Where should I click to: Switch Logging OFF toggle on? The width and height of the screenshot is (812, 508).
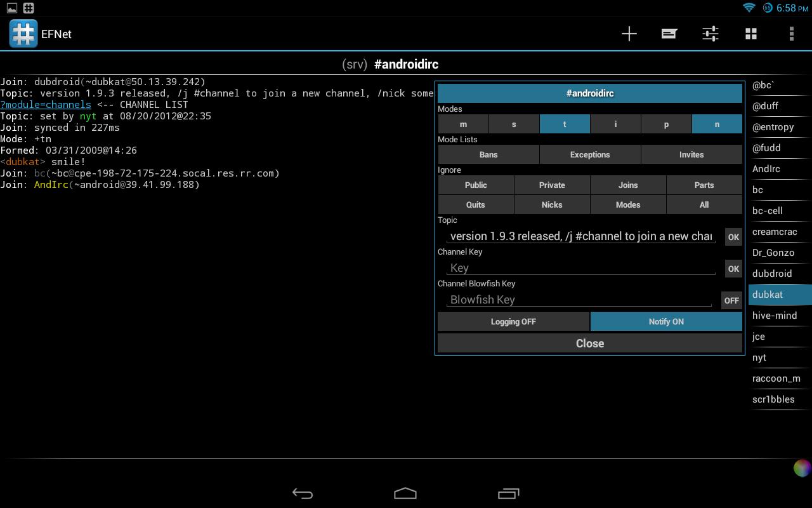pyautogui.click(x=514, y=321)
